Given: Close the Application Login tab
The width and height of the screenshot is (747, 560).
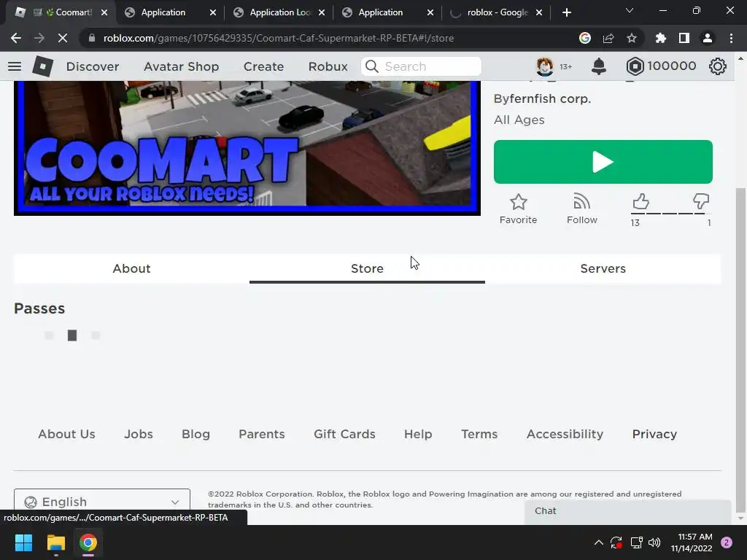Looking at the screenshot, I should [x=322, y=12].
